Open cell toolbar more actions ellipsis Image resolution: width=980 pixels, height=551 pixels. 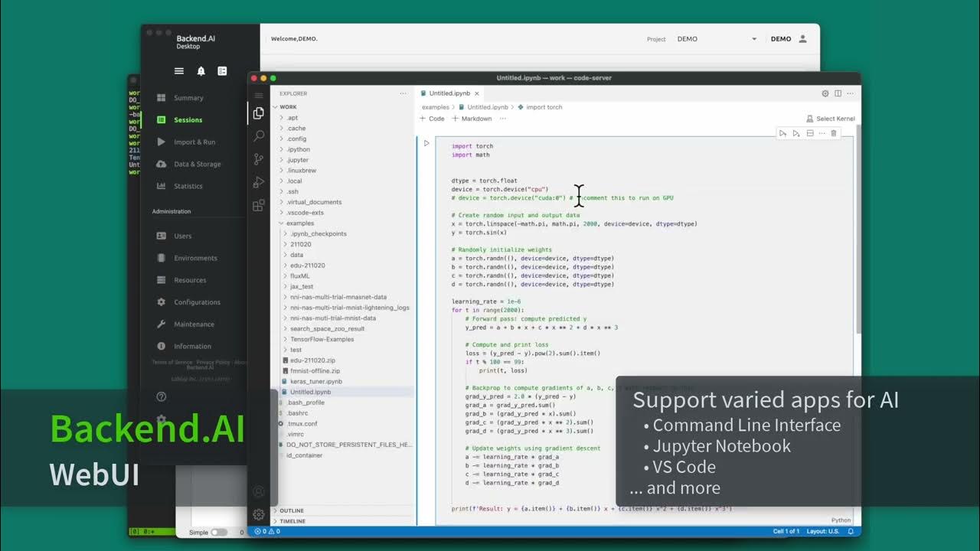click(822, 133)
